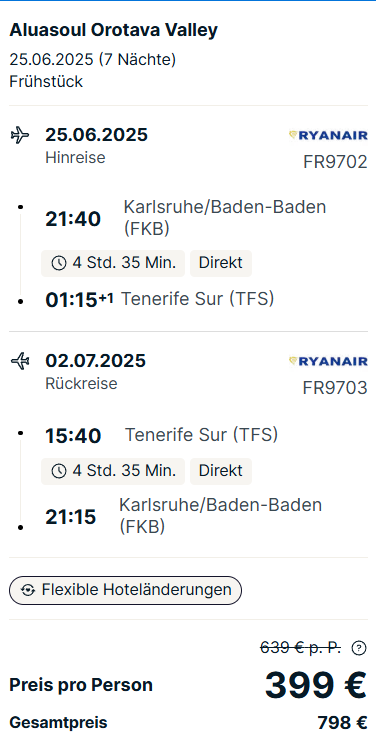Click flight number FR9703
This screenshot has height=742, width=376.
point(335,388)
